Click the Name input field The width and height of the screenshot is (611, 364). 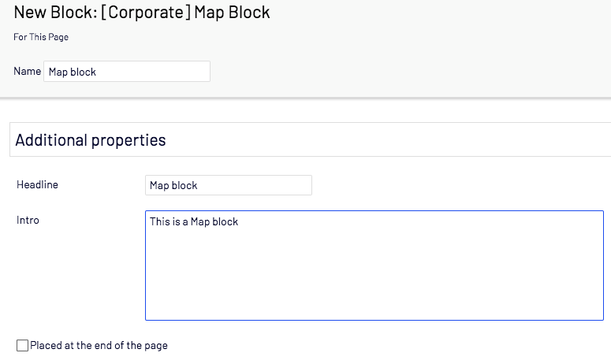[x=127, y=71]
